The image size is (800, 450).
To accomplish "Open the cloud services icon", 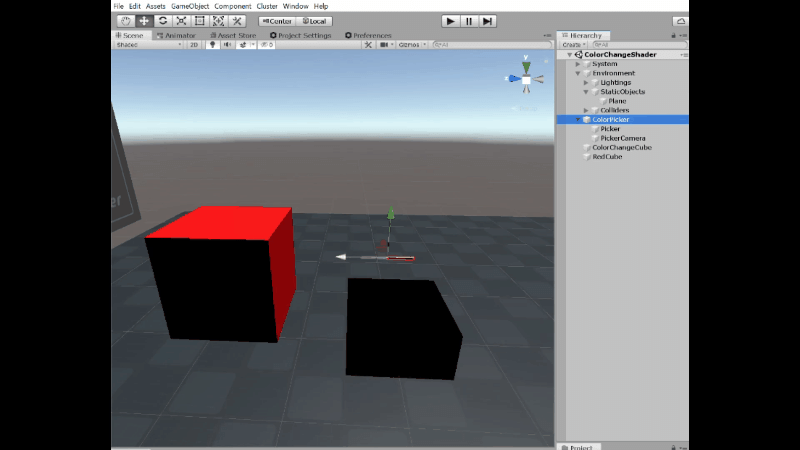I will (681, 21).
